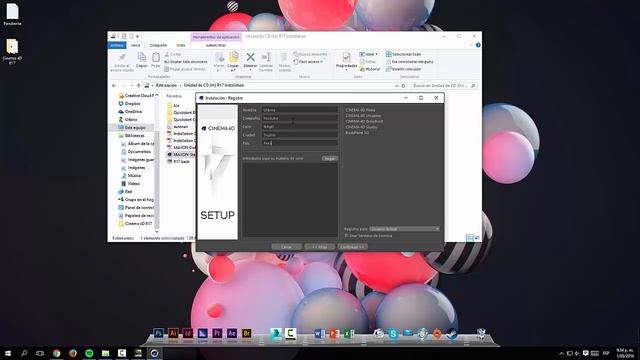Click the Explorer search box

tap(444, 86)
